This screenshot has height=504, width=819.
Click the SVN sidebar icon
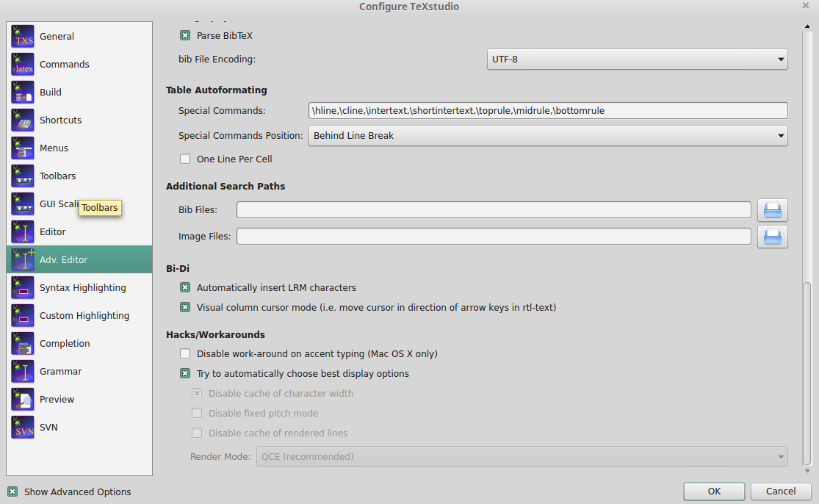coord(23,428)
